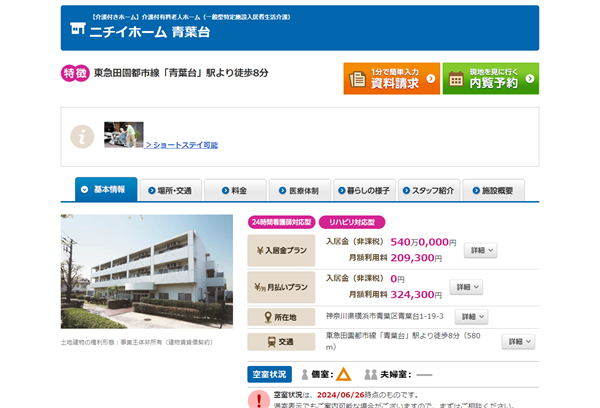Click the single person icon beside 個室

click(x=305, y=375)
